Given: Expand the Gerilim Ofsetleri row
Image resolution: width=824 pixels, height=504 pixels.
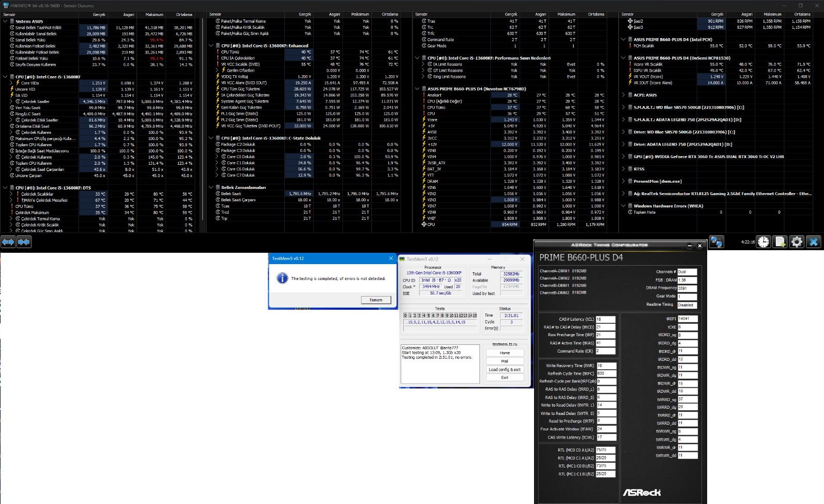Looking at the screenshot, I should click(x=217, y=71).
